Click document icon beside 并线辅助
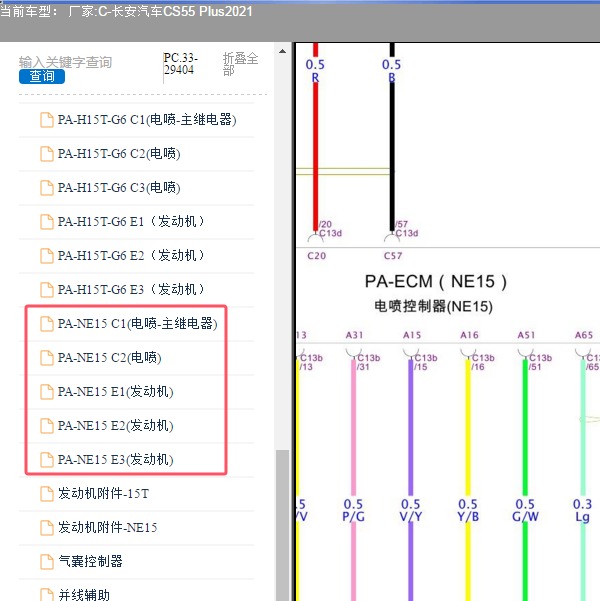Viewport: 600px width, 601px height. 47,595
